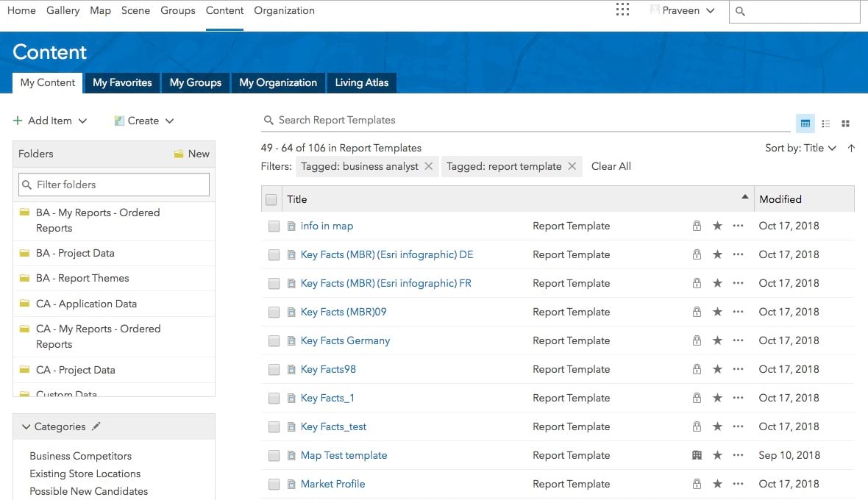
Task: Sort by Title column header arrow
Action: pos(745,197)
